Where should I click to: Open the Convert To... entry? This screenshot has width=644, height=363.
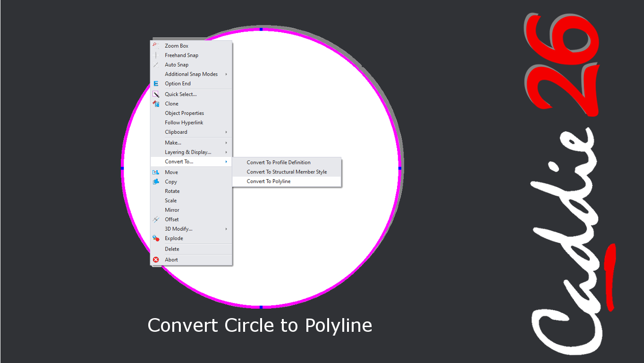click(x=191, y=162)
